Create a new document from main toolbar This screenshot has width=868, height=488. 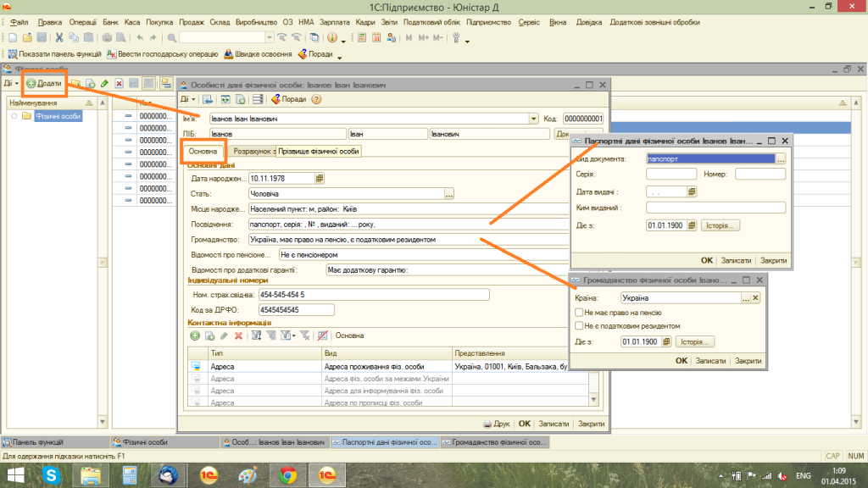(12, 37)
